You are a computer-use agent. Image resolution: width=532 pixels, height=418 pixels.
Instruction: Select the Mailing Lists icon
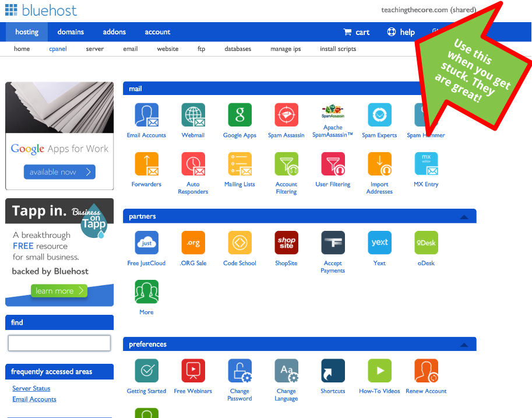pos(239,164)
